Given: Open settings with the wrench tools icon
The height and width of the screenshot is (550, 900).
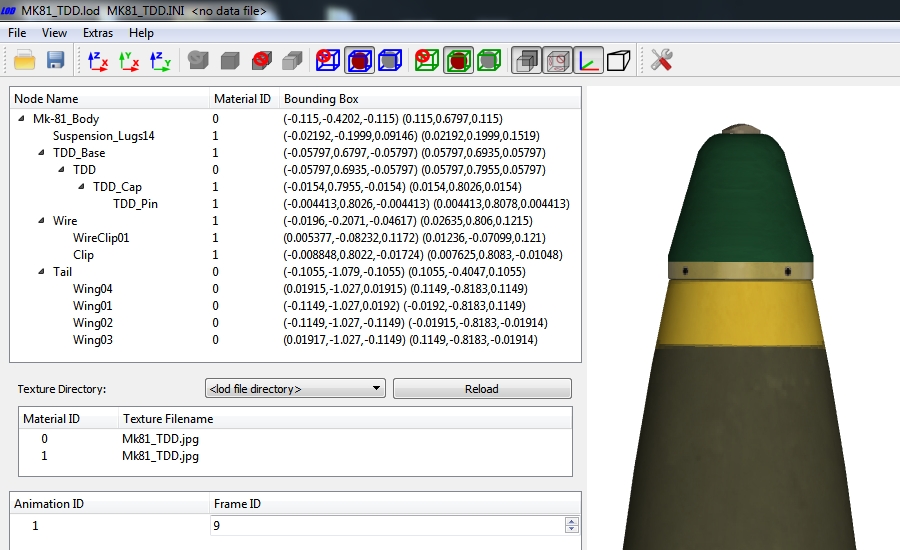Looking at the screenshot, I should (661, 60).
